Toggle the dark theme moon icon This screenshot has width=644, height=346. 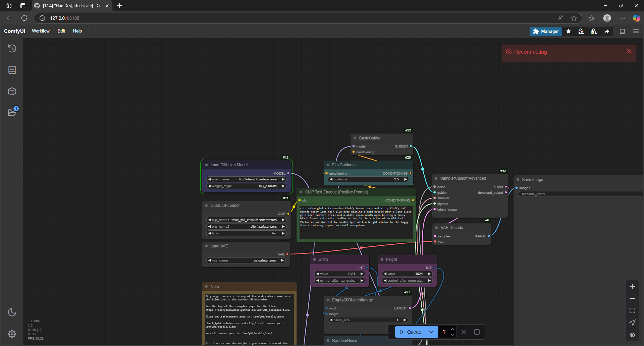12,312
